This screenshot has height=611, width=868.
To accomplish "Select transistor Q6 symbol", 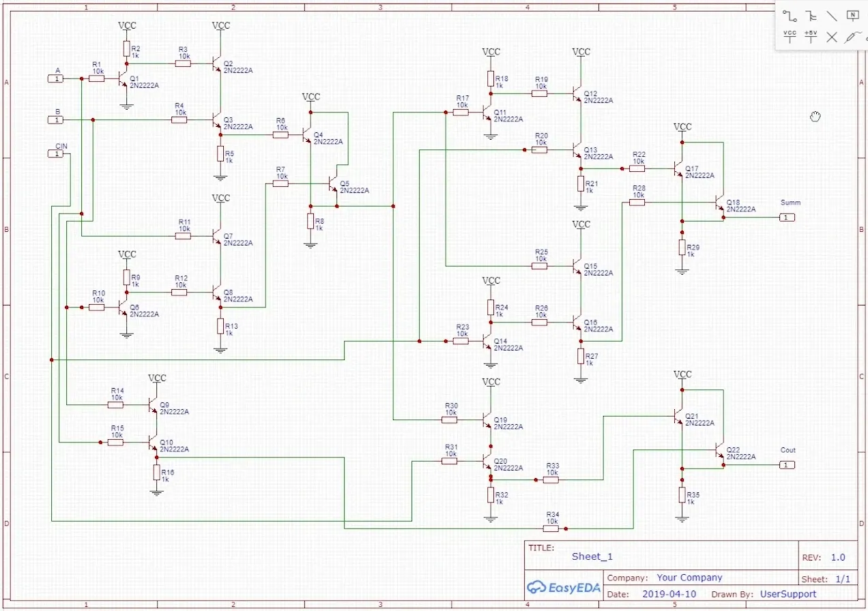I will (x=122, y=308).
